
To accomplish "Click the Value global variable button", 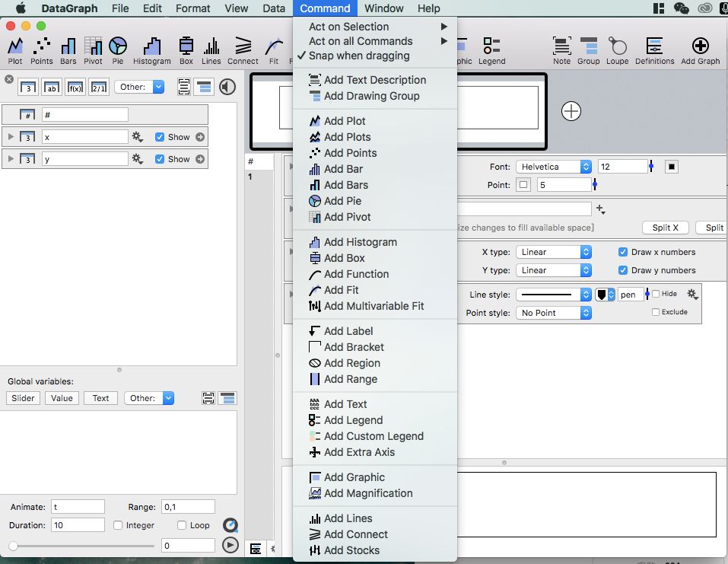I will click(62, 398).
